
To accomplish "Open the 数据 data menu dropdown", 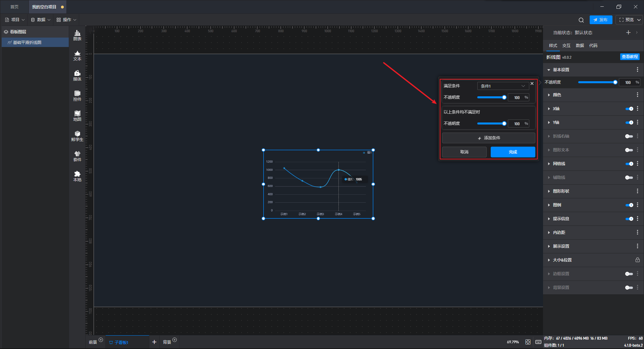I will click(41, 20).
